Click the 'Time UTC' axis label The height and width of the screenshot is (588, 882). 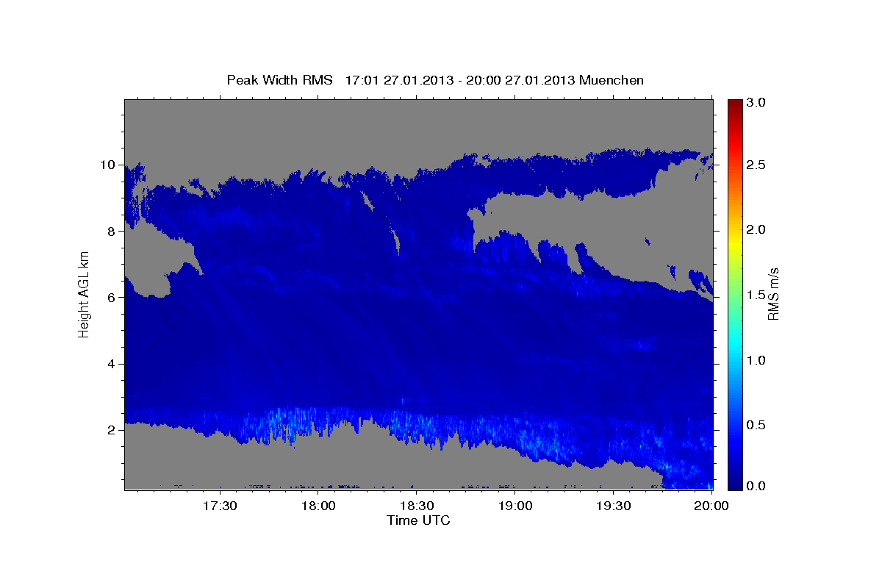click(418, 520)
